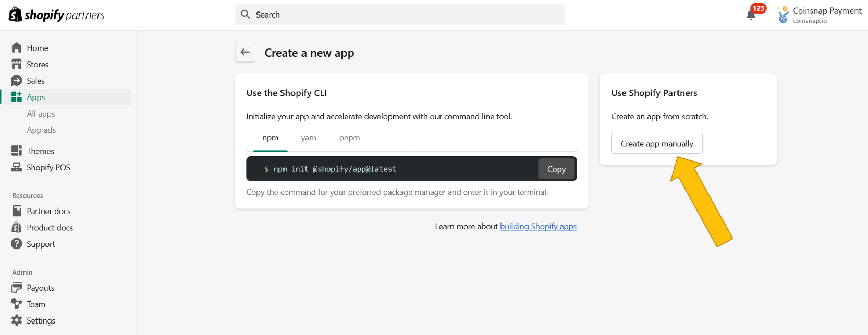868x335 pixels.
Task: Click the Settings gear icon
Action: (17, 320)
